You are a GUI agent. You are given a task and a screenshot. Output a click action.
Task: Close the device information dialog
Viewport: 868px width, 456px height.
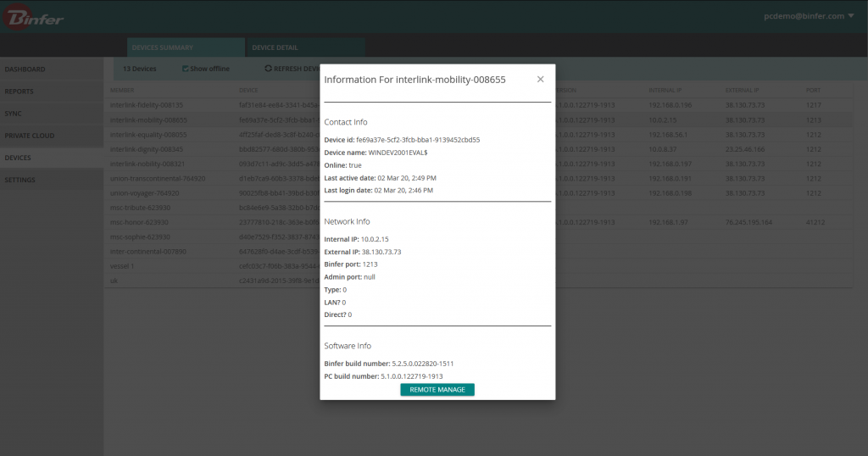[x=540, y=80]
